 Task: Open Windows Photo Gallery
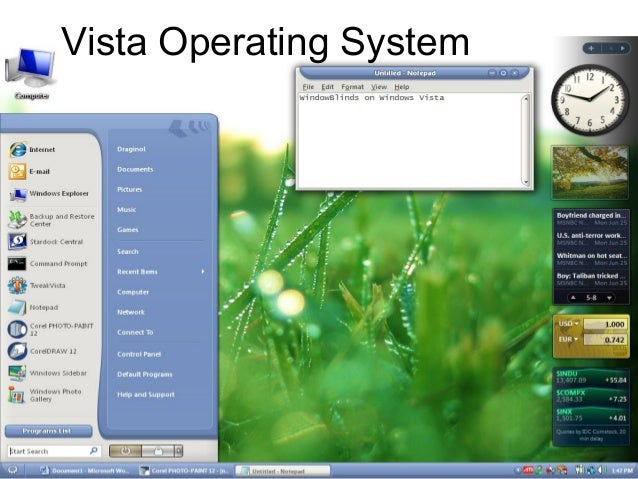pos(45,395)
